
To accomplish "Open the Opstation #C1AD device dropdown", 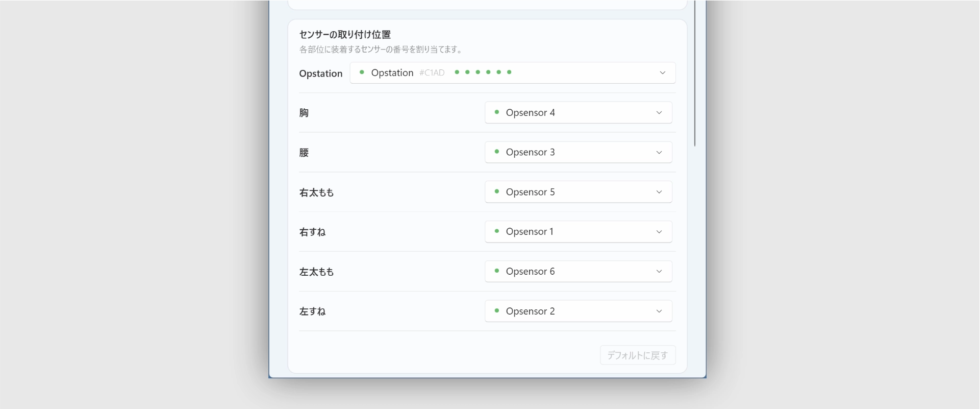I will (x=513, y=73).
